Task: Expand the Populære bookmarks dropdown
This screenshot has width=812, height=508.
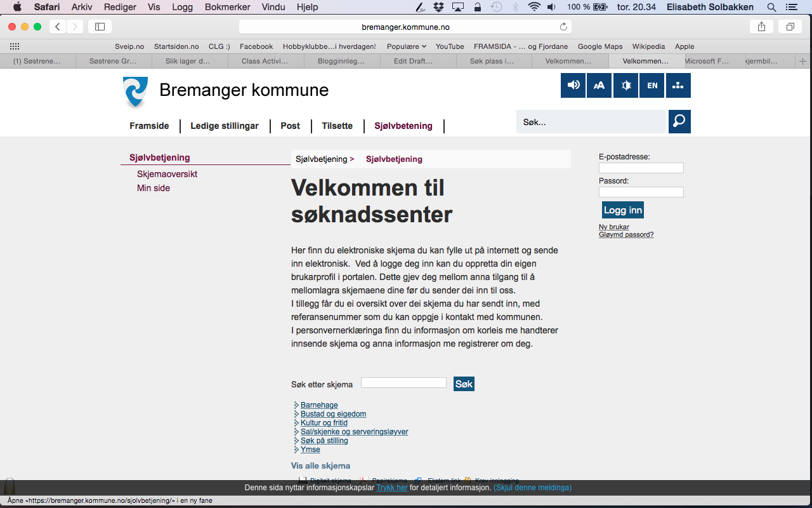Action: [406, 46]
